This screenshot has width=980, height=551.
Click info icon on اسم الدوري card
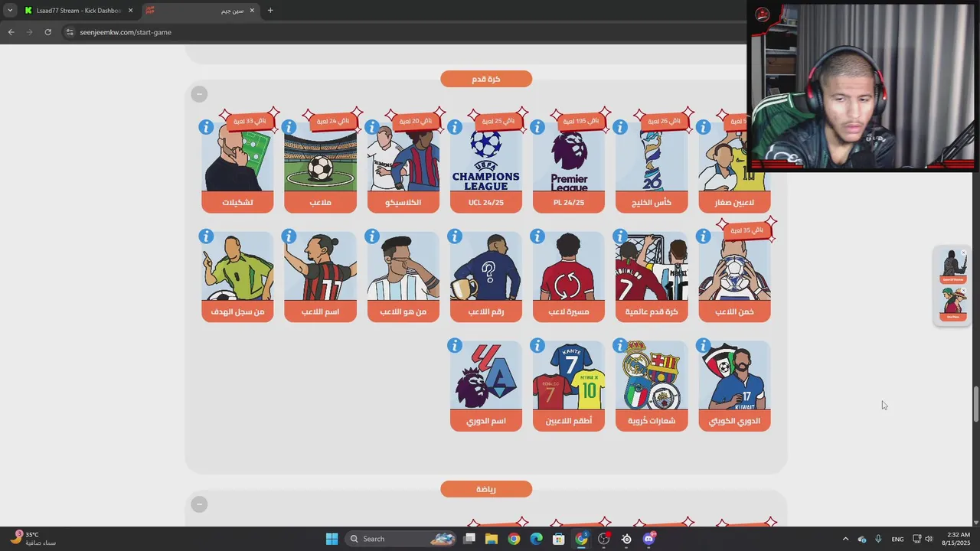coord(455,346)
